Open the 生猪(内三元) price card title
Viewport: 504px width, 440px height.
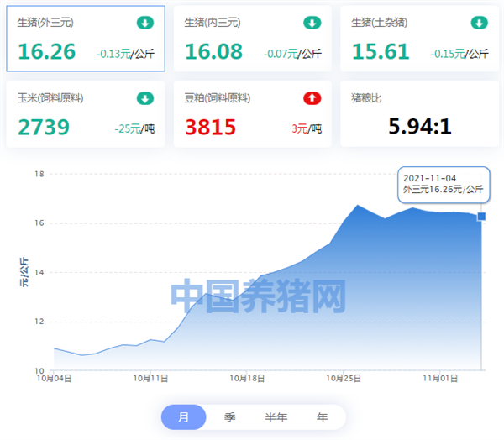(213, 23)
